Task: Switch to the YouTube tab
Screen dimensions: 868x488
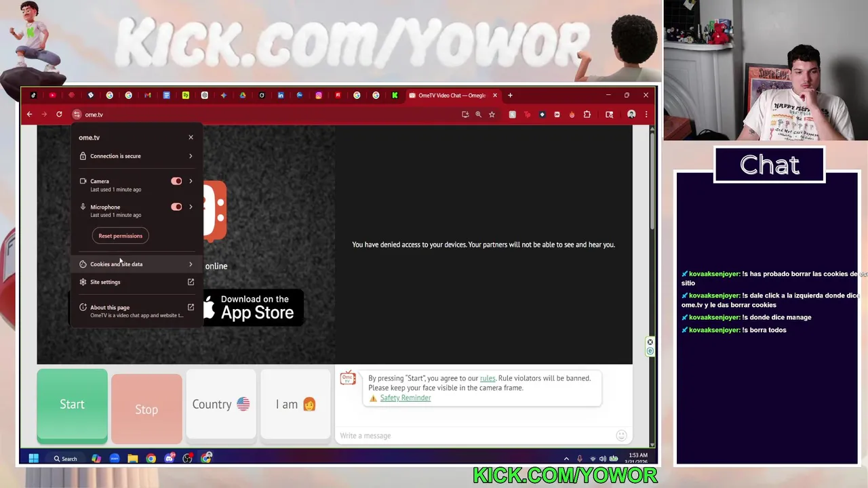Action: click(x=52, y=96)
